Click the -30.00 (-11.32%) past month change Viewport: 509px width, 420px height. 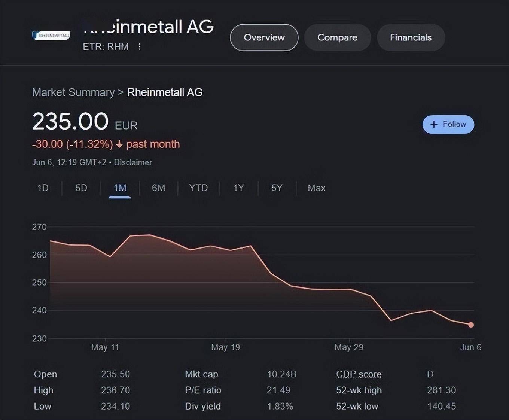tap(106, 144)
